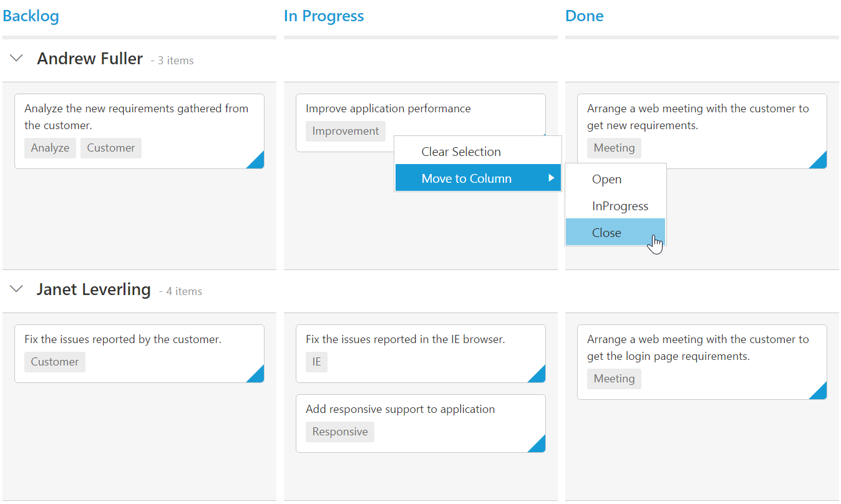Choose Clear Selection in context menu
Screen dimensions: 841x504
click(461, 152)
